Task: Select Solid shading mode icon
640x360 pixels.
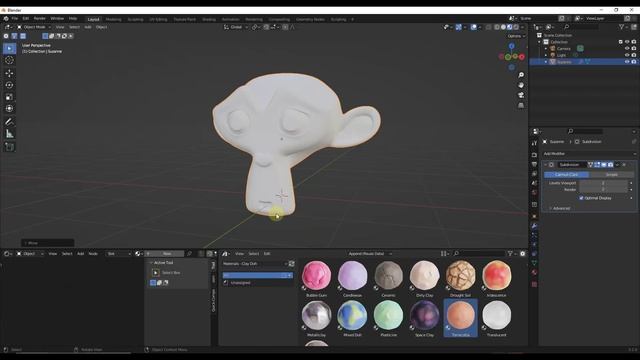Action: [x=503, y=27]
